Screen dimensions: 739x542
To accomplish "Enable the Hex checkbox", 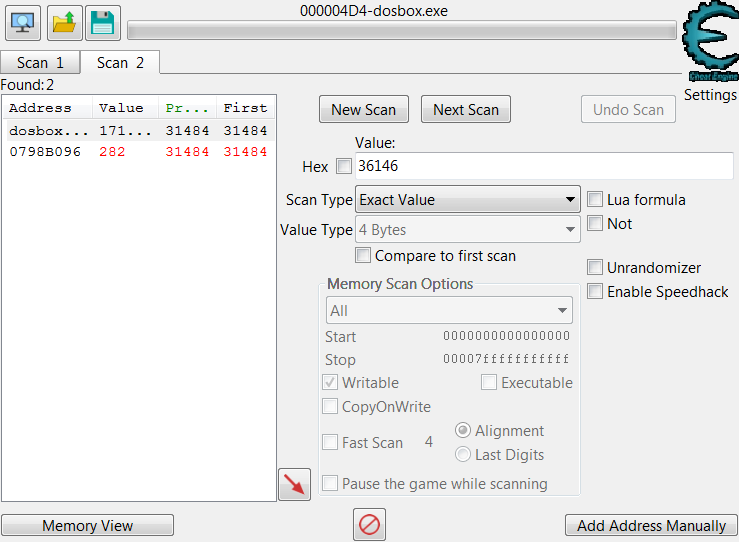I will [344, 166].
